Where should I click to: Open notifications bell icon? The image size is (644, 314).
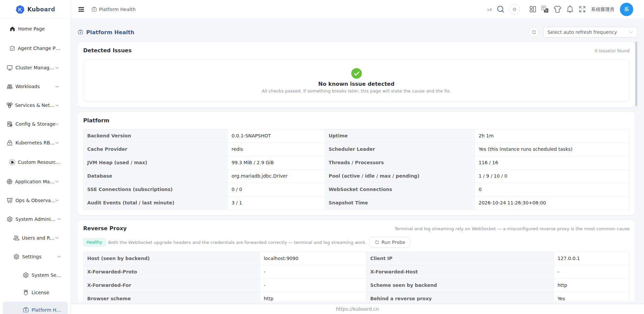[570, 9]
